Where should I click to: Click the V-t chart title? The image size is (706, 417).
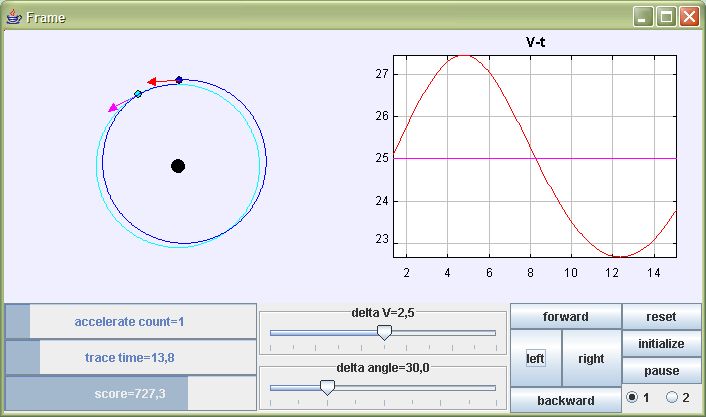pos(535,42)
